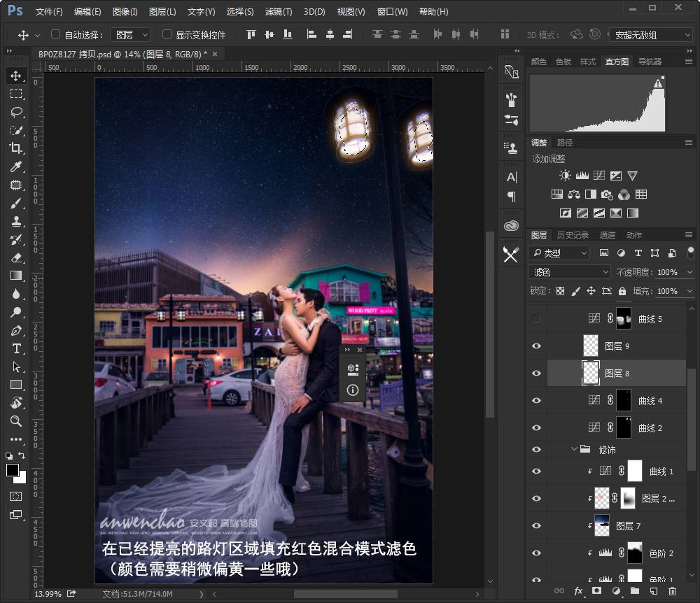700x603 pixels.
Task: Select the Move tool
Action: pos(16,76)
